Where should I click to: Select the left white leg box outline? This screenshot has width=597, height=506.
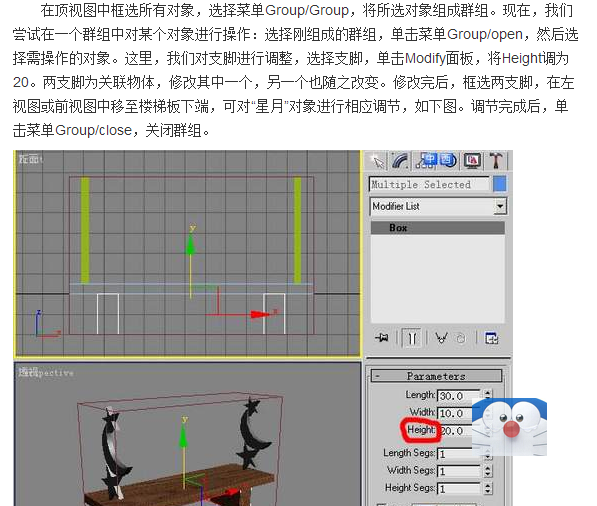tap(108, 313)
